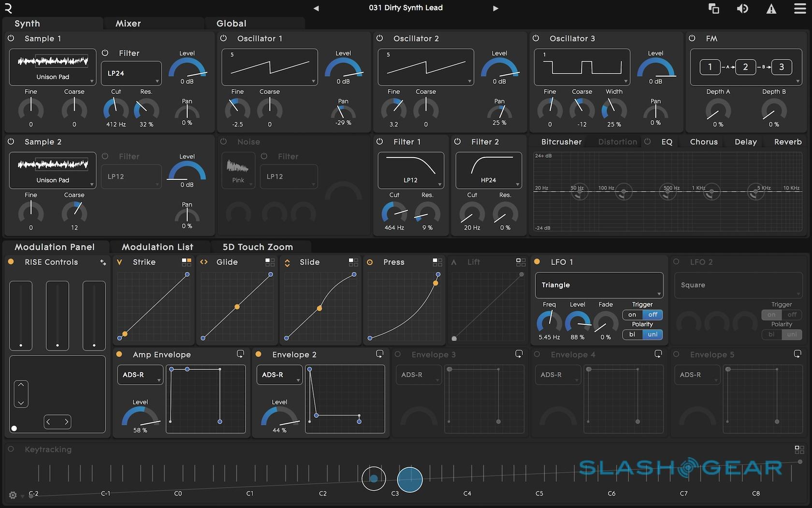
Task: Click the duplicate windows icon
Action: (713, 9)
